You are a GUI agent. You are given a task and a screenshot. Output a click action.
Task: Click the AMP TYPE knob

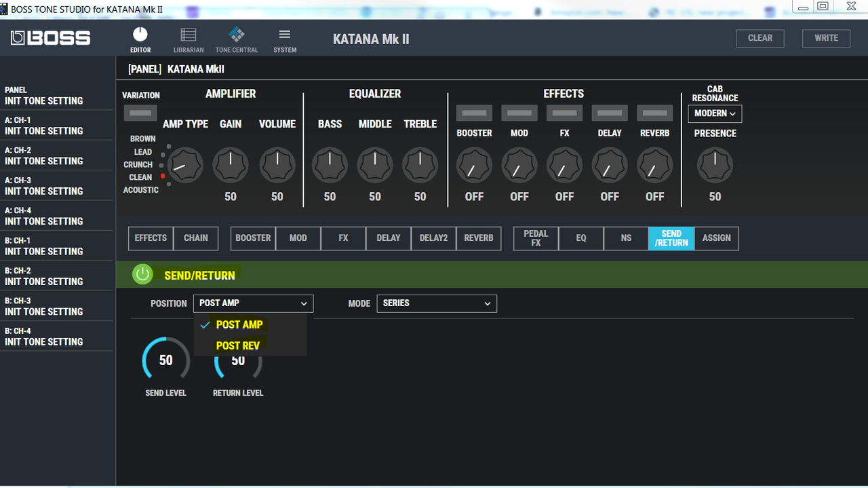click(x=185, y=165)
